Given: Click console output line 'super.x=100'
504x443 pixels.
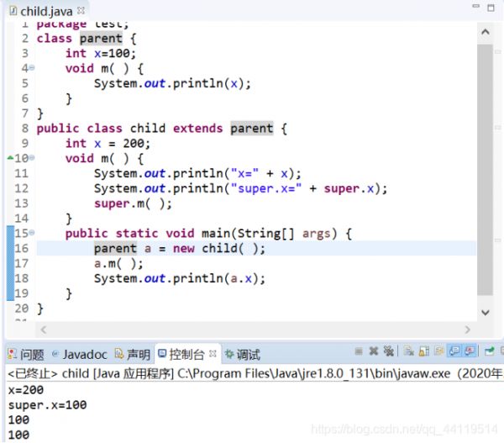Looking at the screenshot, I should pyautogui.click(x=47, y=405).
